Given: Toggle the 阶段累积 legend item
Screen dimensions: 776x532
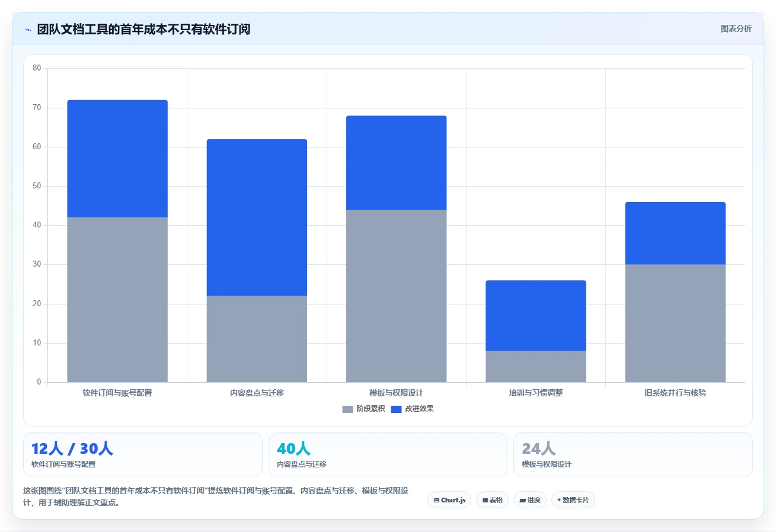Looking at the screenshot, I should pos(363,409).
